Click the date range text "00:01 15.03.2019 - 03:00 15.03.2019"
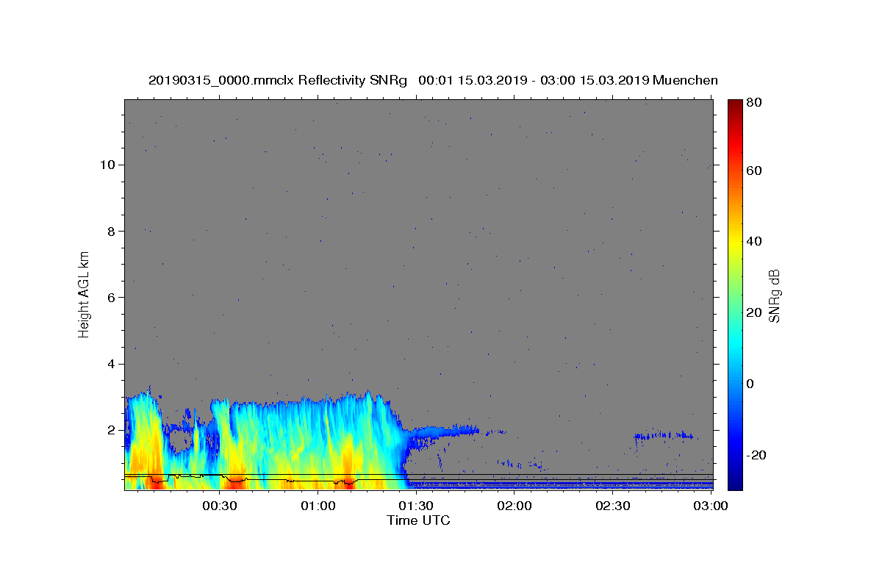Screen dimensions: 882x588 coord(533,80)
